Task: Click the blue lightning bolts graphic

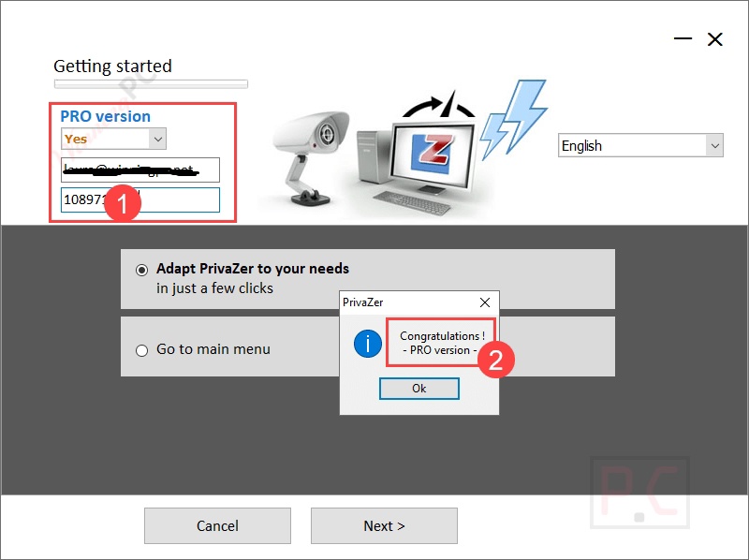Action: pos(512,120)
